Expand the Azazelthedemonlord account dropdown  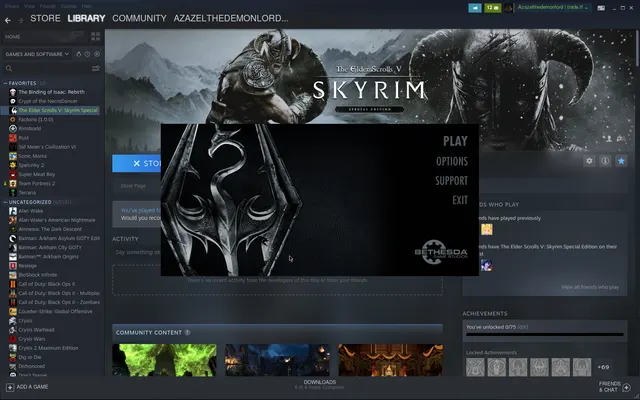[553, 7]
